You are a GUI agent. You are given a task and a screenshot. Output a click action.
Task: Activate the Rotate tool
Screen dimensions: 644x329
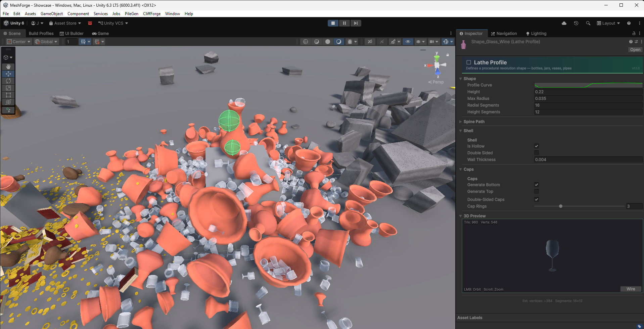click(8, 81)
